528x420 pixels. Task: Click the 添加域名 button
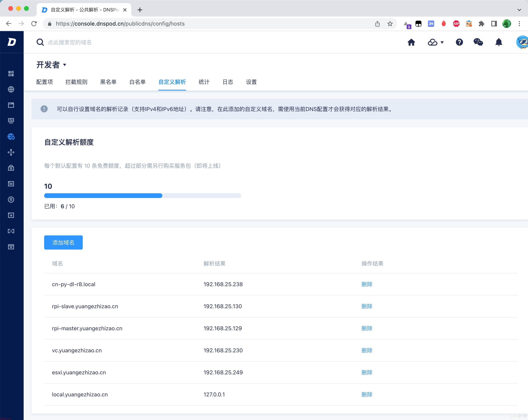(63, 242)
